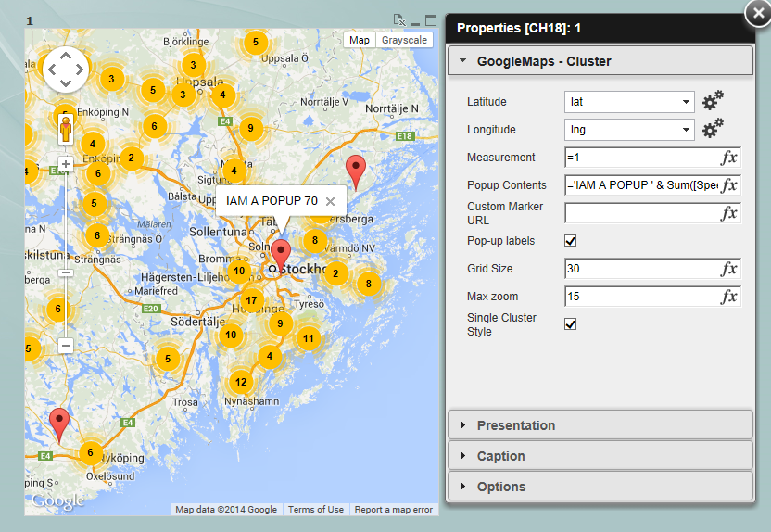Click the Latitude gear settings icon
Viewport: 771px width, 532px height.
coord(712,101)
